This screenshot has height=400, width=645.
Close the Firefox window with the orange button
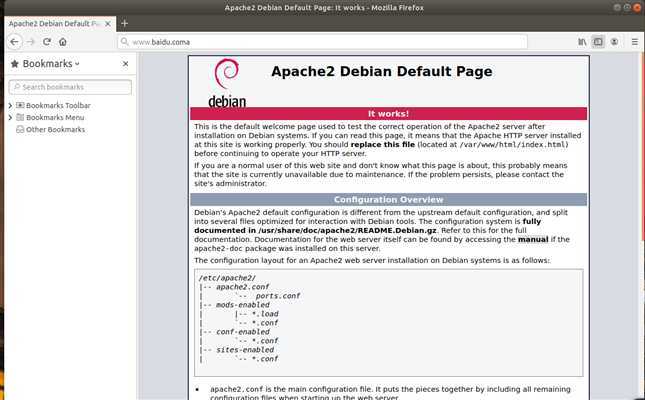637,7
